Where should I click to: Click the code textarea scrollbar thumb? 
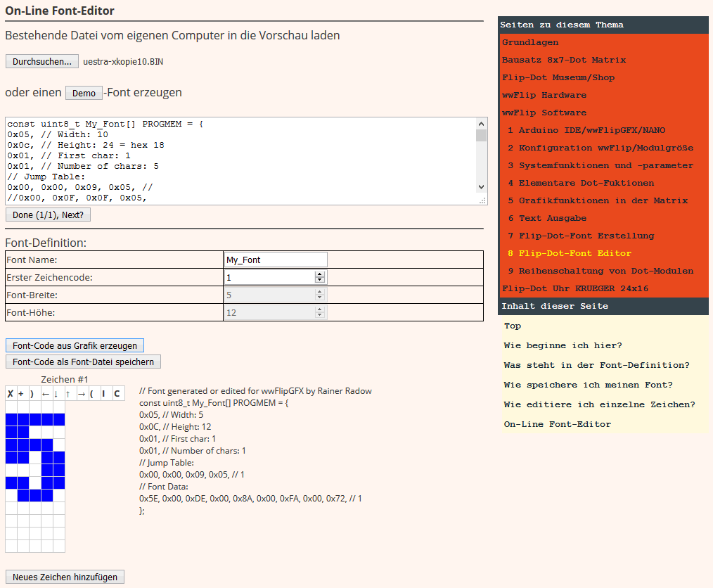481,136
